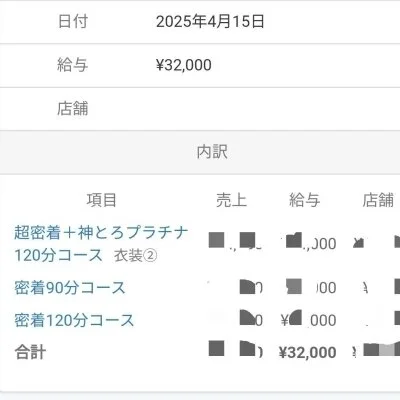Open the 密着90分コース link

[70, 287]
